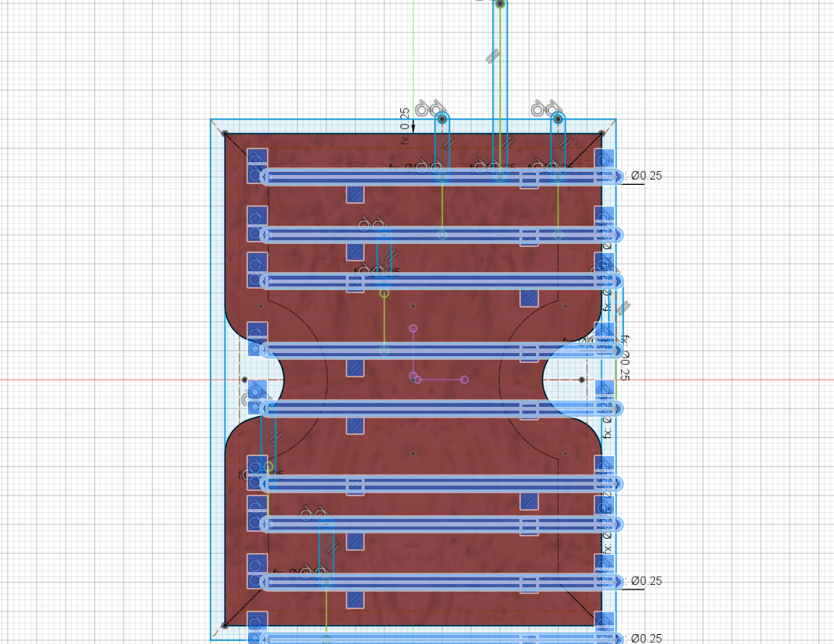The width and height of the screenshot is (834, 644).
Task: Select the top end point of the right short vertical slot
Action: (x=558, y=119)
